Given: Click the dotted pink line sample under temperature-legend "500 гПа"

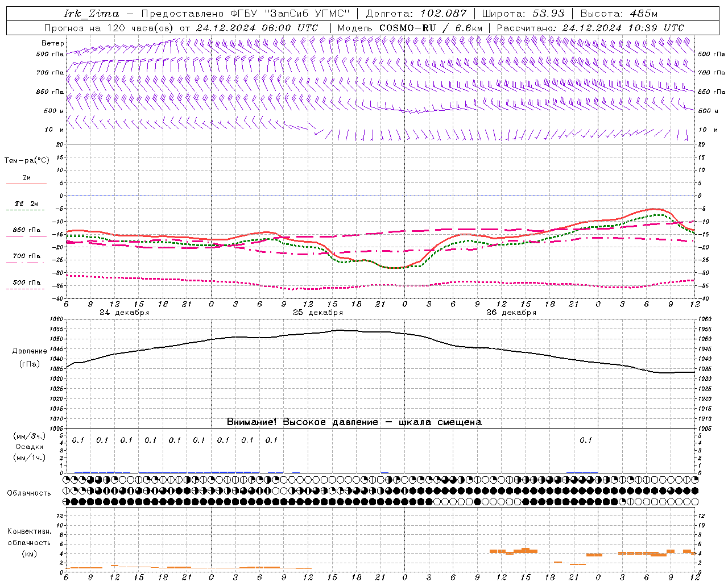Looking at the screenshot, I should pos(26,289).
